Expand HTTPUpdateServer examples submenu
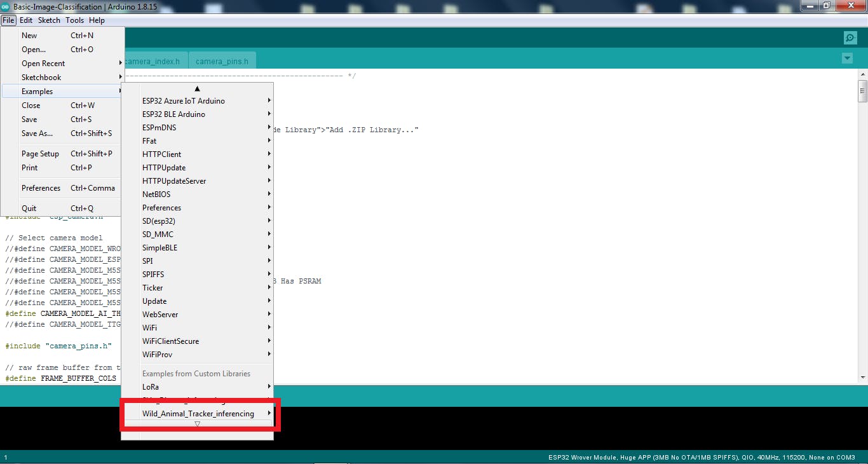 pyautogui.click(x=197, y=181)
